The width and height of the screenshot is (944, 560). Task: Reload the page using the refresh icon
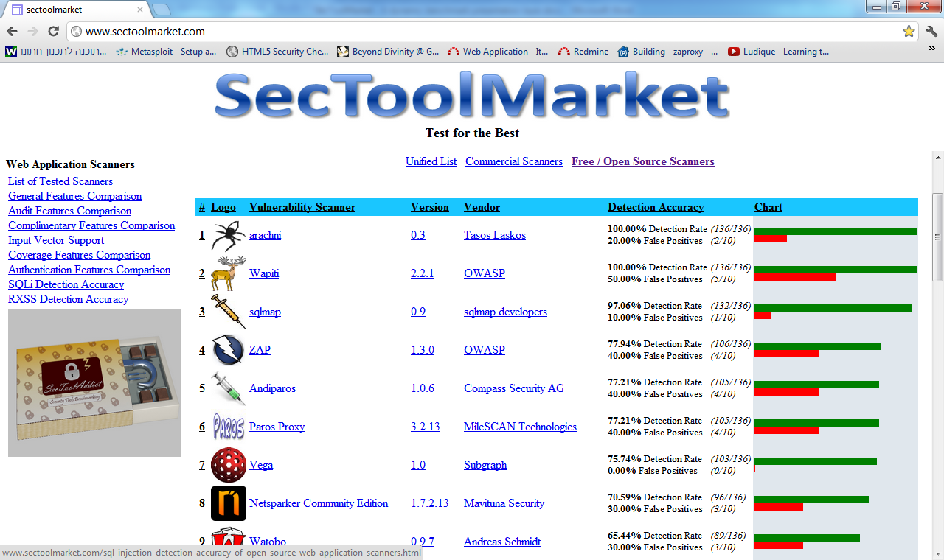(52, 32)
